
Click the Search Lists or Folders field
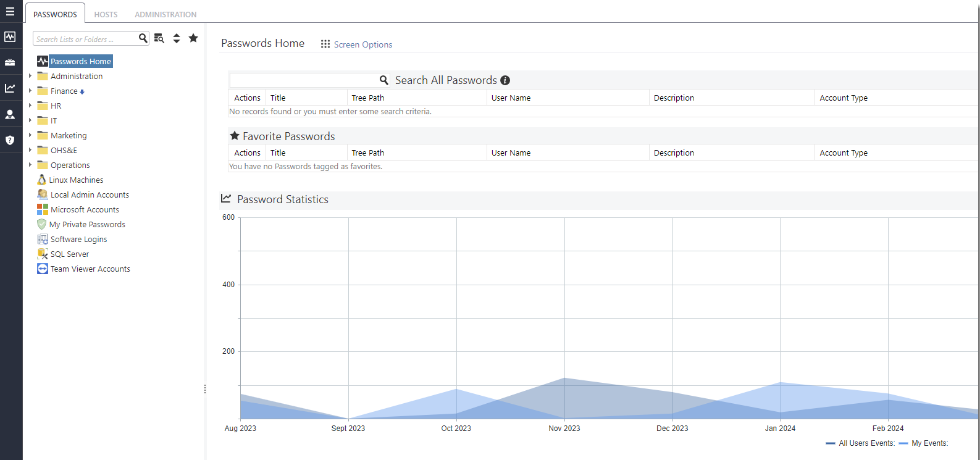point(85,39)
